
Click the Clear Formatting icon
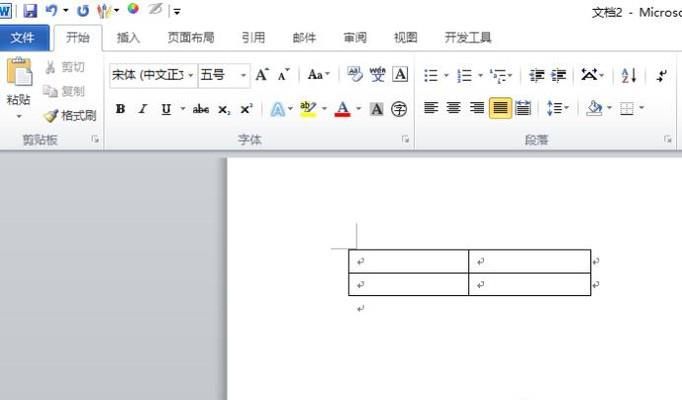point(355,74)
